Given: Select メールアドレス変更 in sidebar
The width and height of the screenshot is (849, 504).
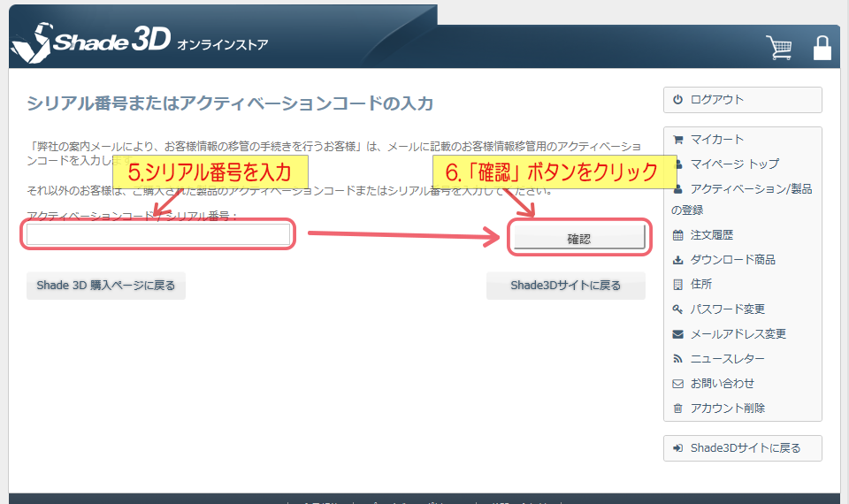Looking at the screenshot, I should pos(738,334).
